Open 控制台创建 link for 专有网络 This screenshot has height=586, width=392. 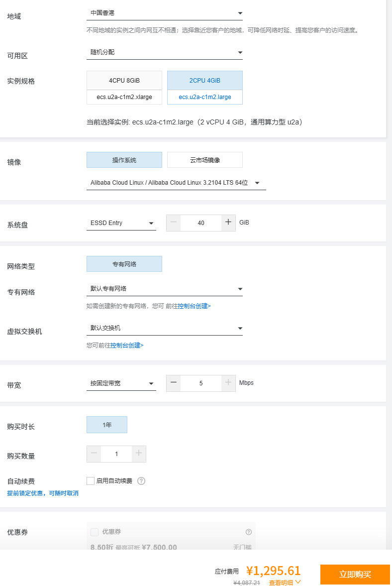click(x=194, y=306)
